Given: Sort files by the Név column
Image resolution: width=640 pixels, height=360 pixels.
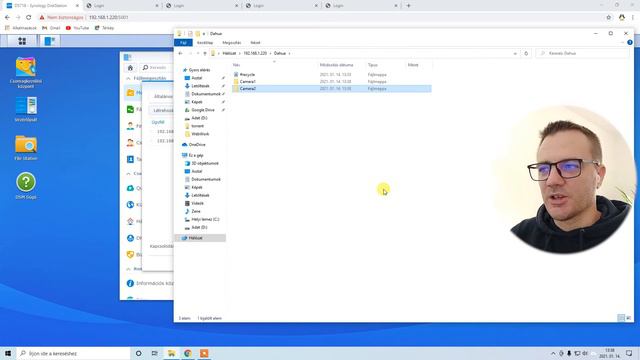Looking at the screenshot, I should click(236, 65).
